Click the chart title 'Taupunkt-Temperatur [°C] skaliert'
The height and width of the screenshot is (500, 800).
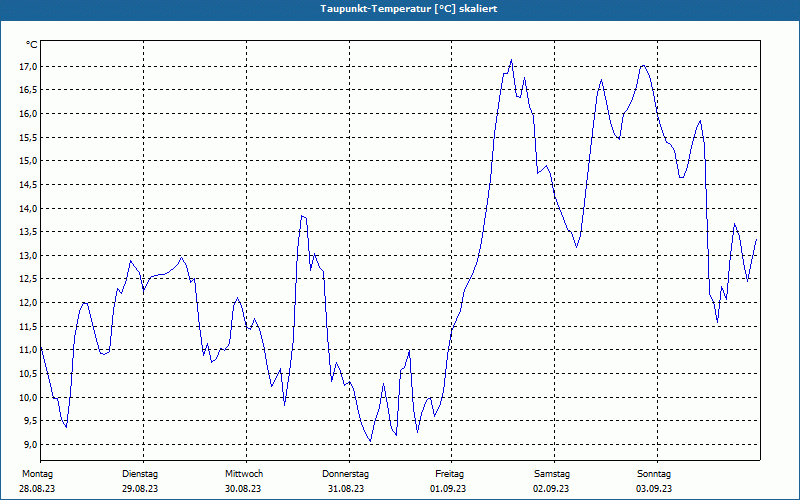point(409,9)
